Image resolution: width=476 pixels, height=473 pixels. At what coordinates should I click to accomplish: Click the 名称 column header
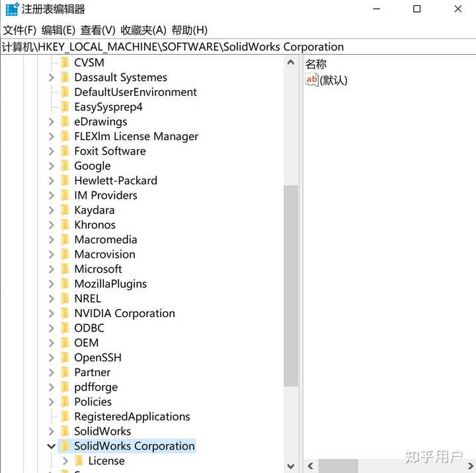[316, 64]
